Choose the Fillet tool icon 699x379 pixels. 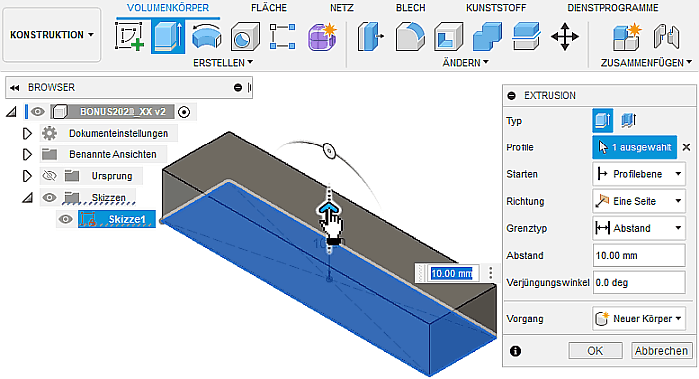(410, 37)
